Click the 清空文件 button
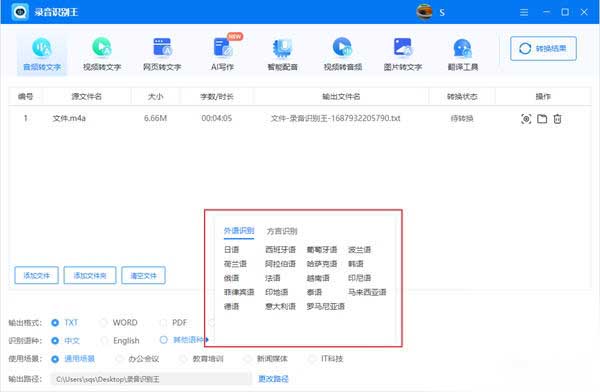 pos(143,275)
